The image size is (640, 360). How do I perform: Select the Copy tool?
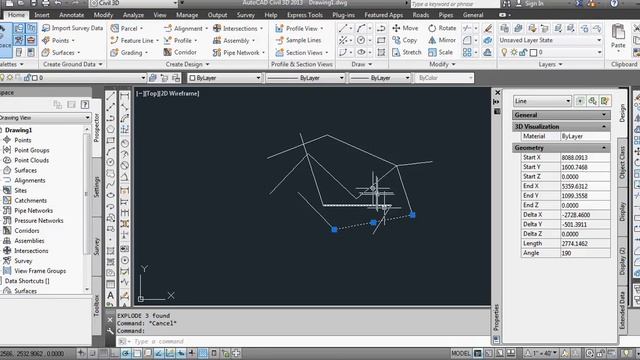coord(404,40)
